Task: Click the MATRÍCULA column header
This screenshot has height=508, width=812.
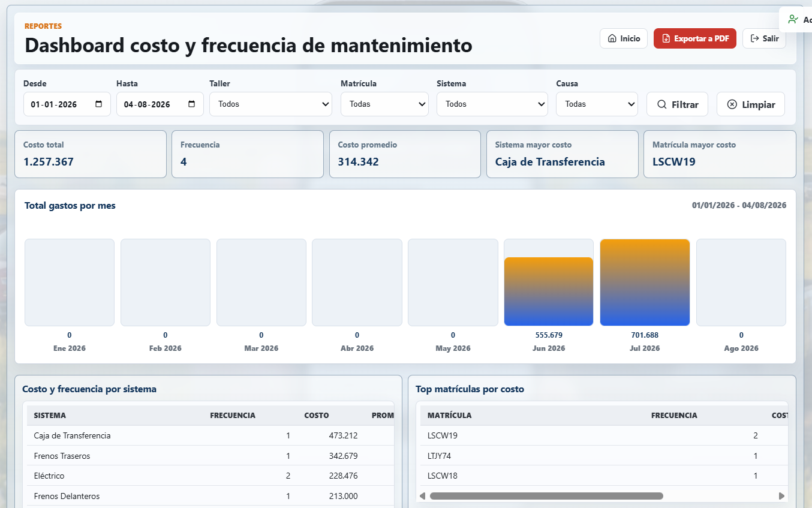Action: click(x=449, y=415)
